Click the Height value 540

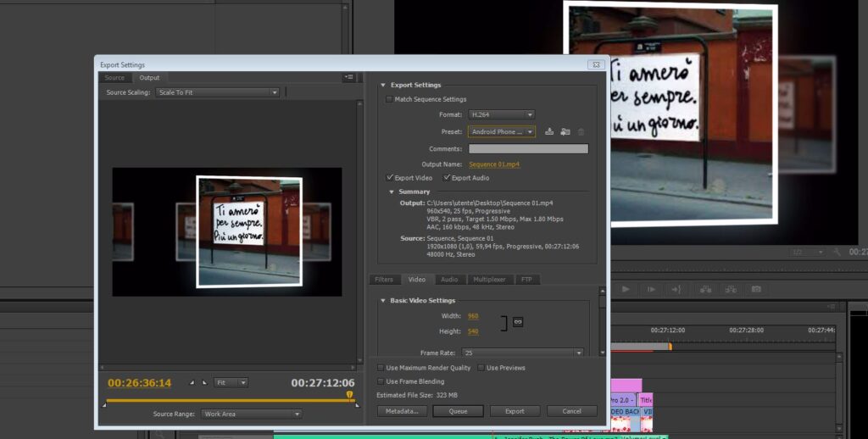point(473,331)
